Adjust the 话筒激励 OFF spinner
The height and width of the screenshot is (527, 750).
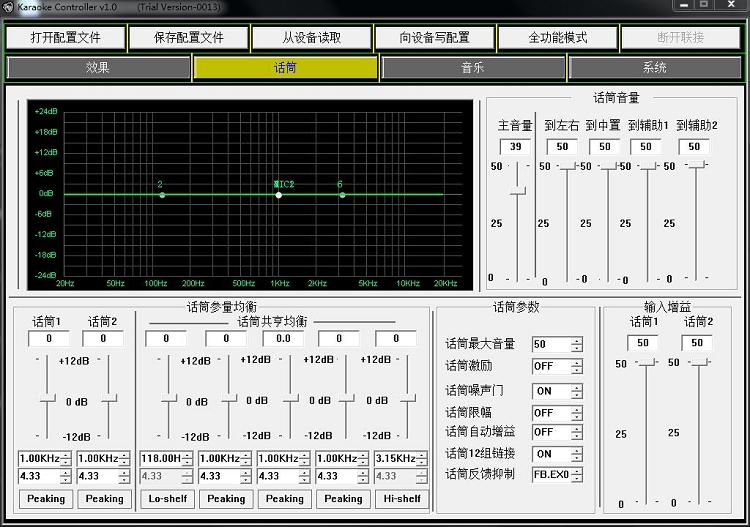577,366
